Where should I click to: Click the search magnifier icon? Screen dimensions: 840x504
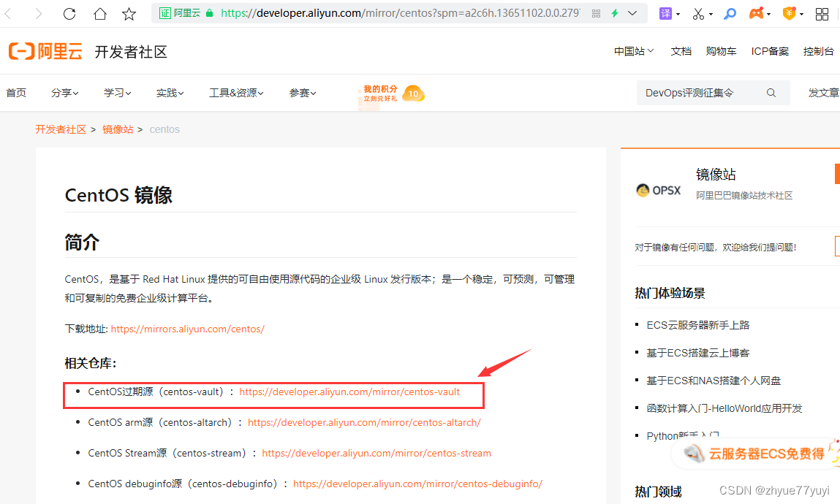pos(771,93)
